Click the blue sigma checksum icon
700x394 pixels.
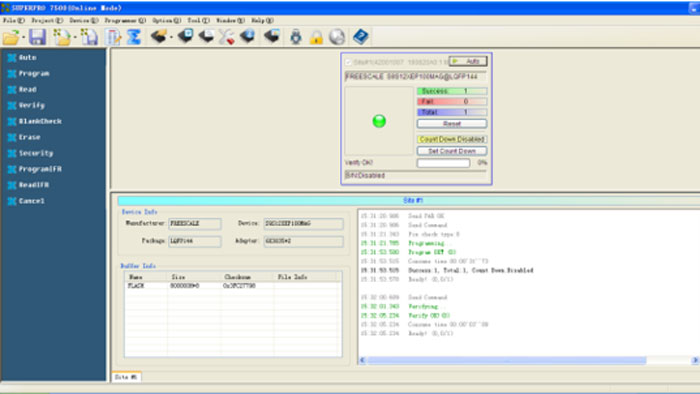tap(133, 37)
